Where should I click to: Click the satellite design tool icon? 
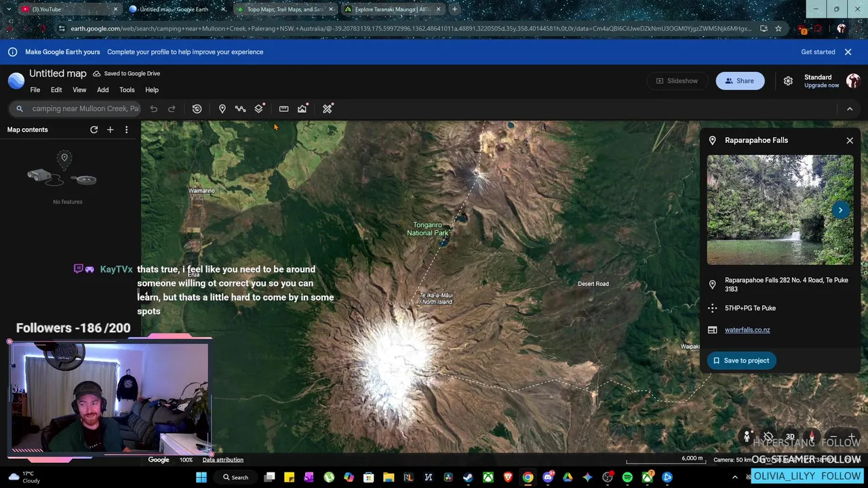click(x=328, y=108)
